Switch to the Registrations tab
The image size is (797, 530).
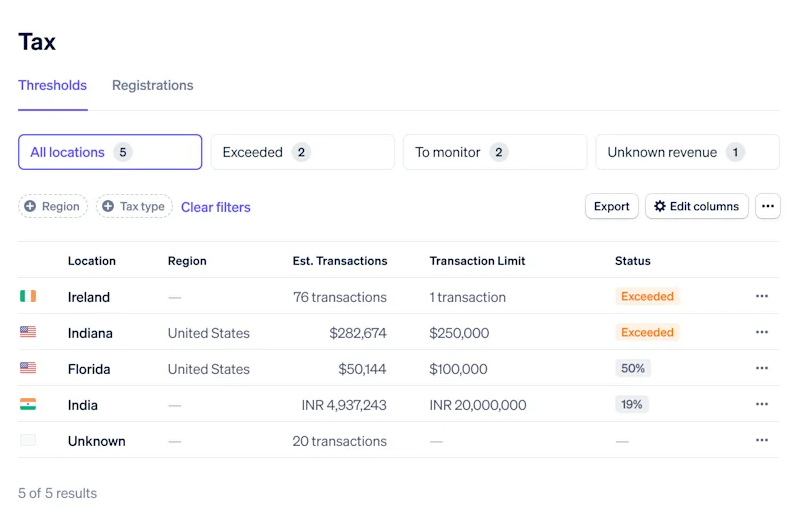pos(152,85)
